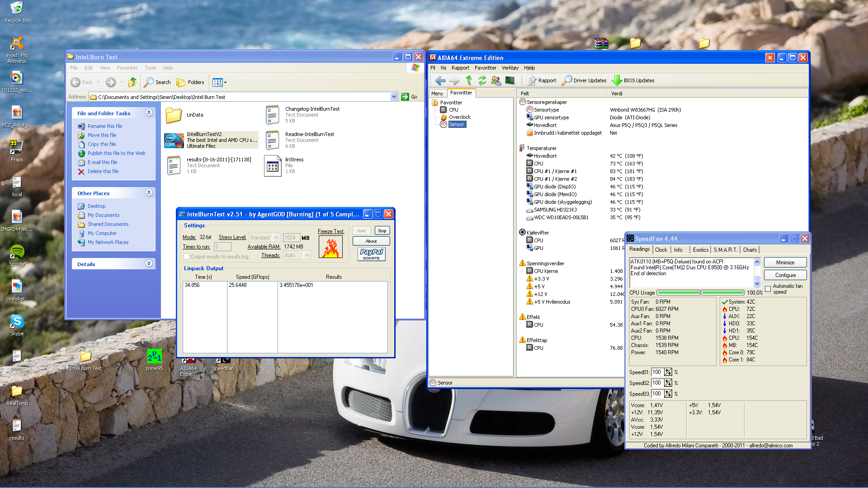This screenshot has height=488, width=868.
Task: Click the AIDA64 forward arrow toolbar icon
Action: pyautogui.click(x=454, y=80)
